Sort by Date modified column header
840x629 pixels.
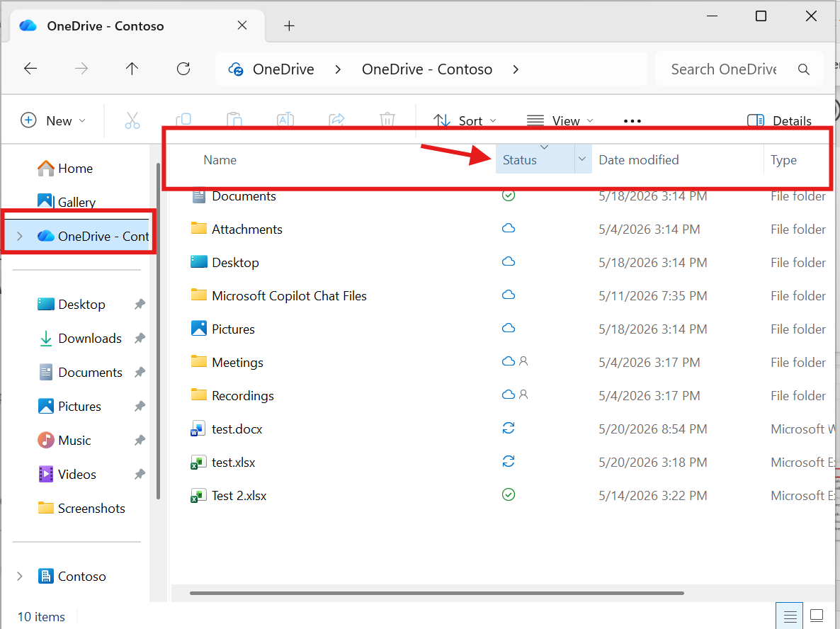click(639, 159)
